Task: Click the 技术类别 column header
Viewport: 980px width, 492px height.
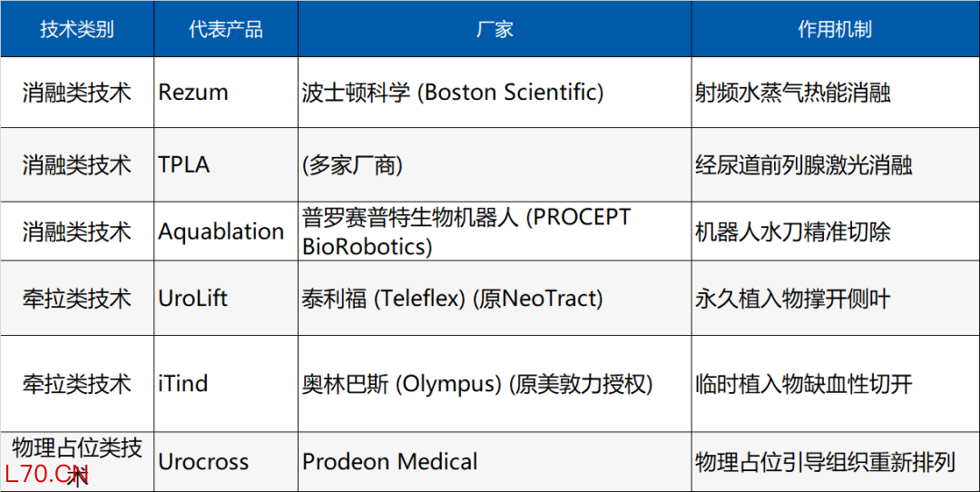Action: tap(77, 29)
